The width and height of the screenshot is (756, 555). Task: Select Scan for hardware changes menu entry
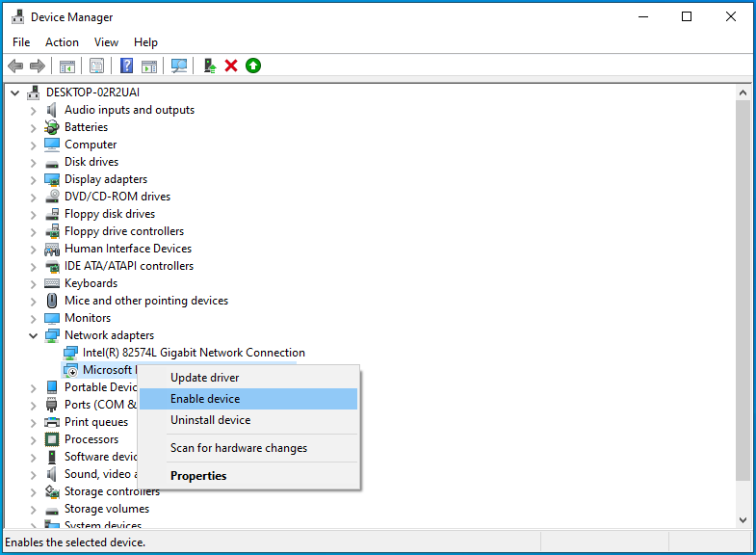[248, 448]
